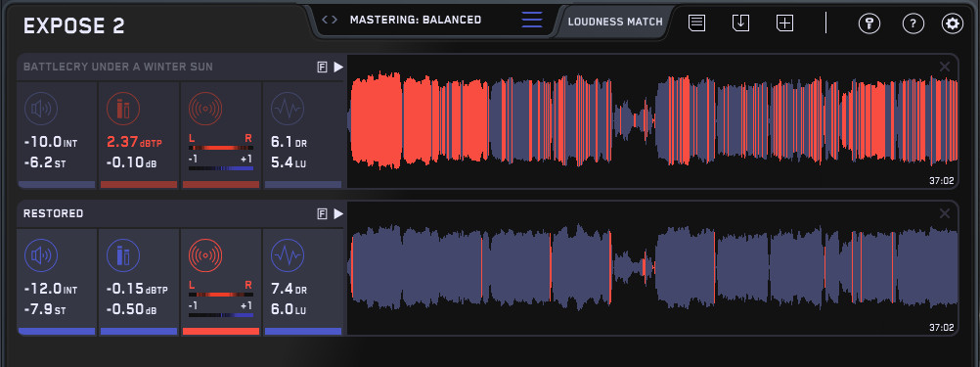
Task: Open the report notes icon
Action: (697, 23)
